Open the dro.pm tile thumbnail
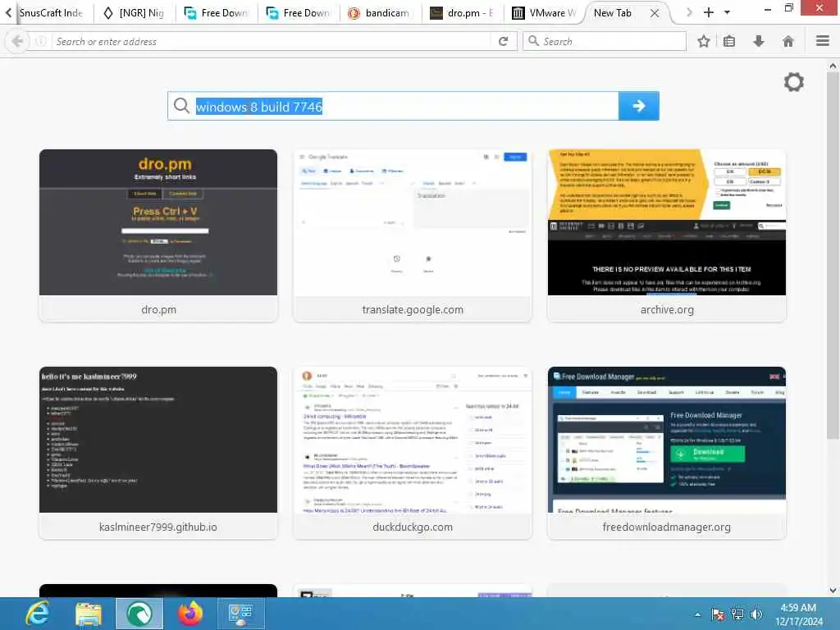840x630 pixels. pyautogui.click(x=158, y=222)
